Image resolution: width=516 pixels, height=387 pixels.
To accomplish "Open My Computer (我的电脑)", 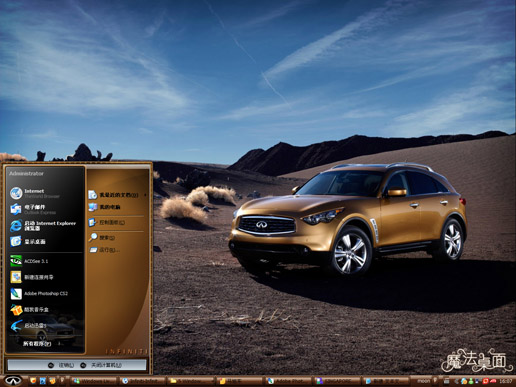I will (x=118, y=207).
